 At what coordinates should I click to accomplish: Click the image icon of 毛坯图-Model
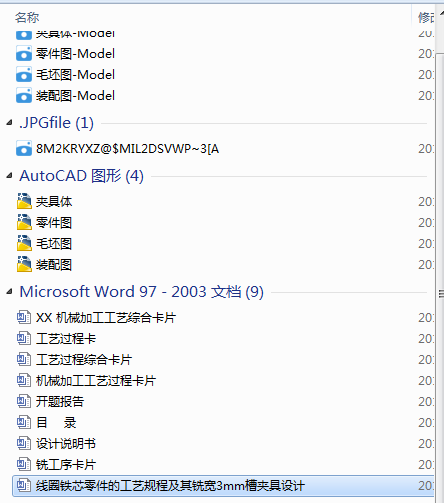24,75
